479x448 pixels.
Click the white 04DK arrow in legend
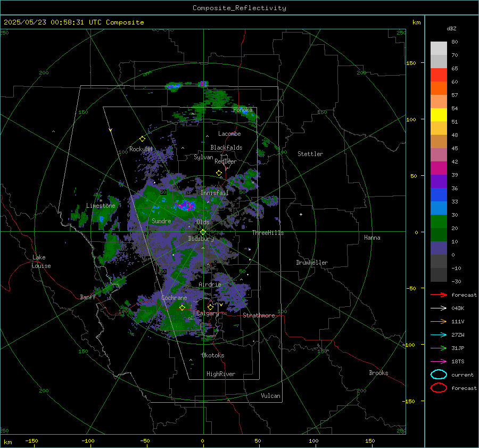point(439,308)
